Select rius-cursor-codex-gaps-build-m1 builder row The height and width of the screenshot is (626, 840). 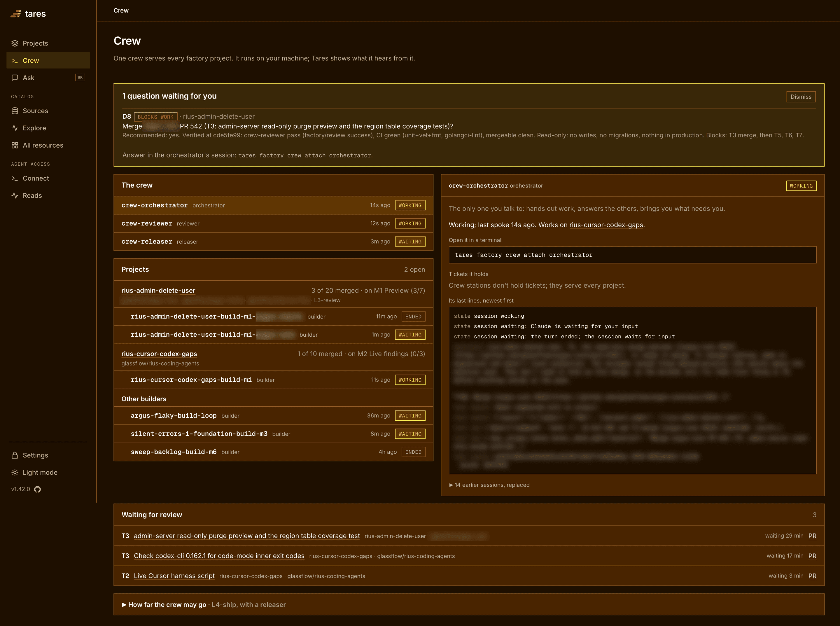point(273,380)
